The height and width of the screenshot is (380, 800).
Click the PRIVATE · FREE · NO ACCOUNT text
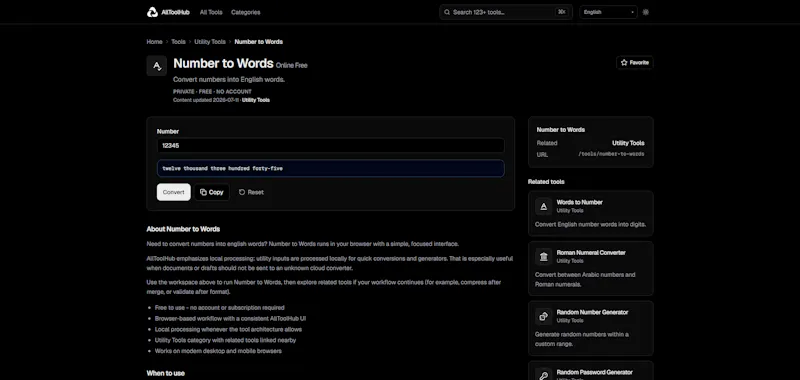(x=212, y=92)
